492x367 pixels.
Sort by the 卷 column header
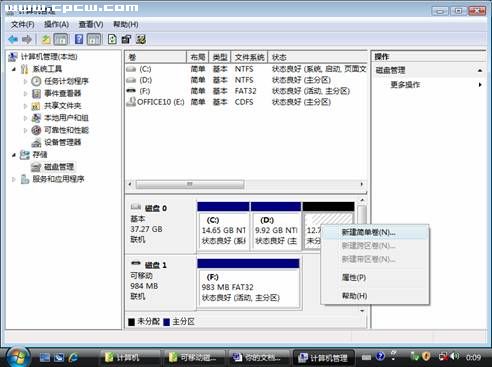coord(156,57)
